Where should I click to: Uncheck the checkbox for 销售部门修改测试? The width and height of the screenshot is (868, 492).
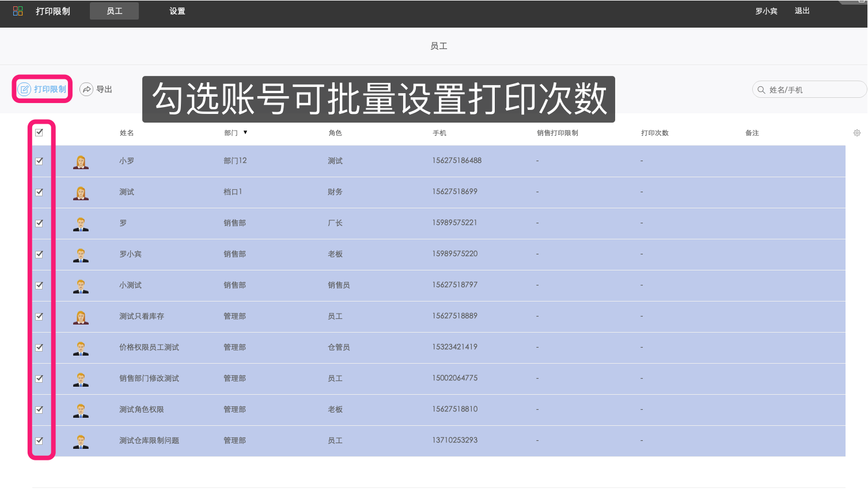pyautogui.click(x=39, y=379)
